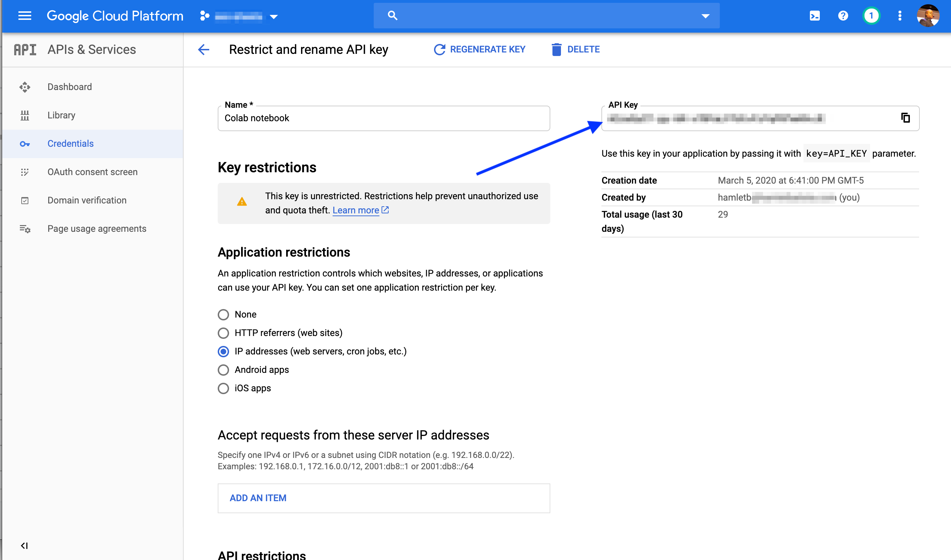951x560 pixels.
Task: Open the notifications badge showing 1
Action: click(871, 16)
